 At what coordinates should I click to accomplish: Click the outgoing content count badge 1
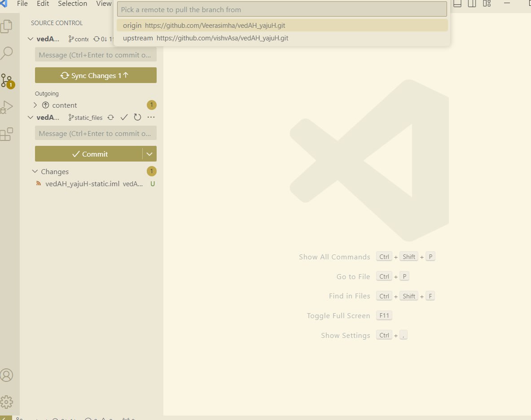pos(152,105)
